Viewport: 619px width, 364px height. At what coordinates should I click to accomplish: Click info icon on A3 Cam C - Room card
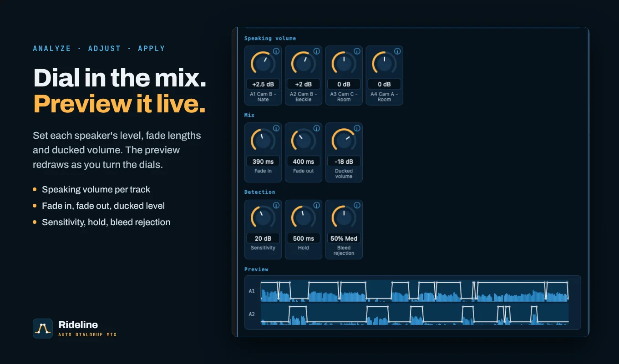click(x=357, y=51)
